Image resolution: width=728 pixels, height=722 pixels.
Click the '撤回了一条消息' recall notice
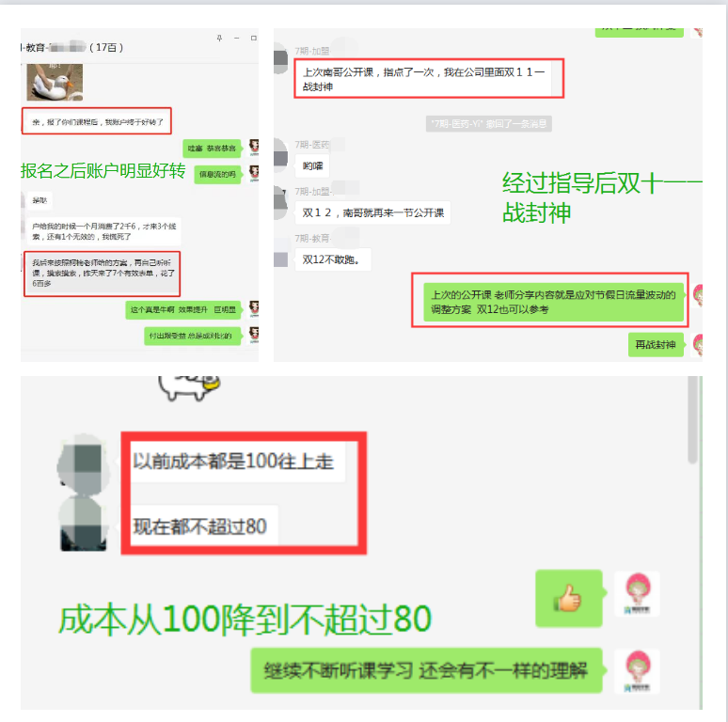click(488, 123)
